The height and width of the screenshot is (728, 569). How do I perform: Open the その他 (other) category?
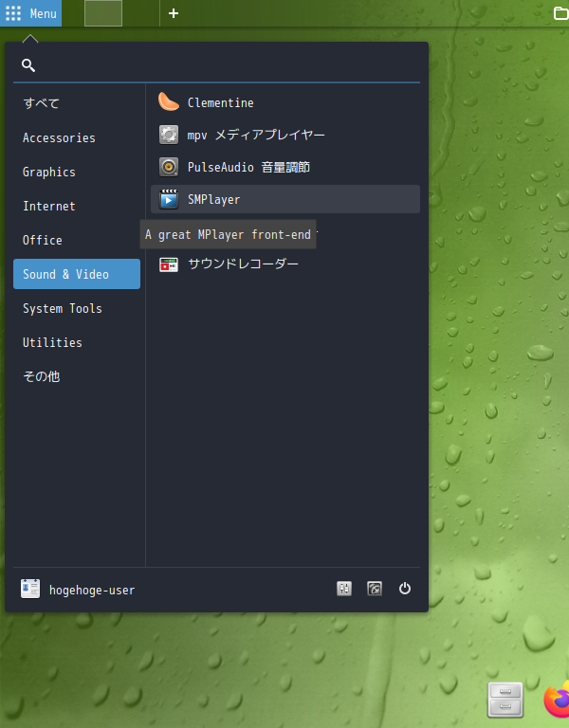tap(77, 376)
